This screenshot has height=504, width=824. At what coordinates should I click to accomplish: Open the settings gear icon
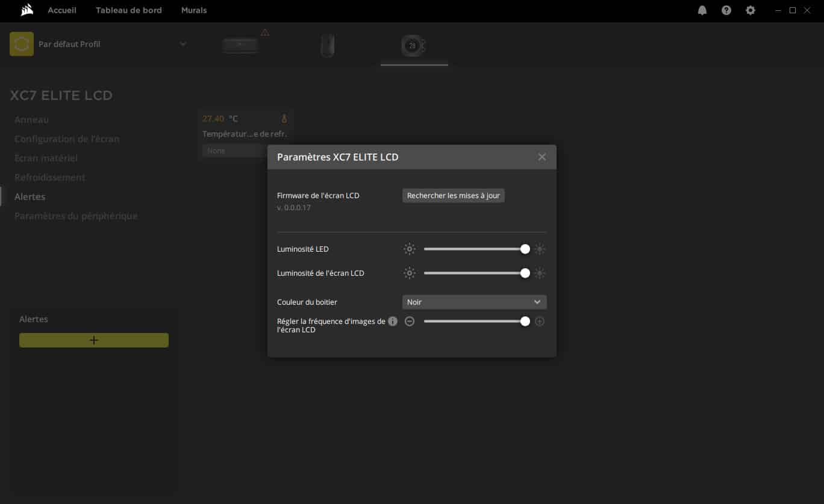751,10
